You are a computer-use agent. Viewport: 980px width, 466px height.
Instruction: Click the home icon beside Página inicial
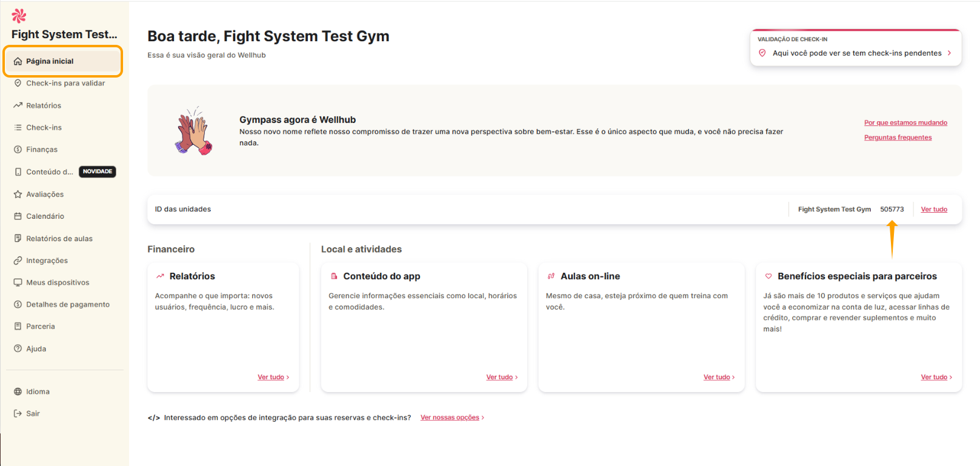tap(18, 61)
